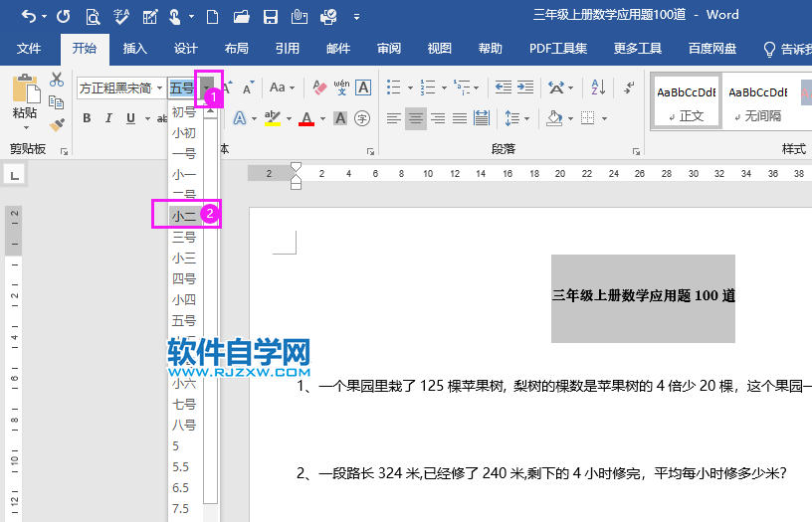This screenshot has height=522, width=812.
Task: Expand the Change Case Aa menu
Action: [x=282, y=87]
